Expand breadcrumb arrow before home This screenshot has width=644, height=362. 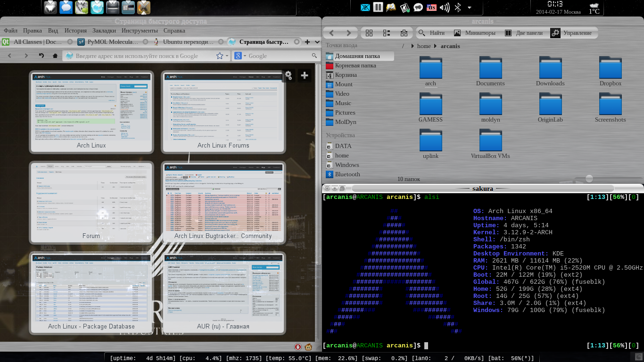coord(413,46)
